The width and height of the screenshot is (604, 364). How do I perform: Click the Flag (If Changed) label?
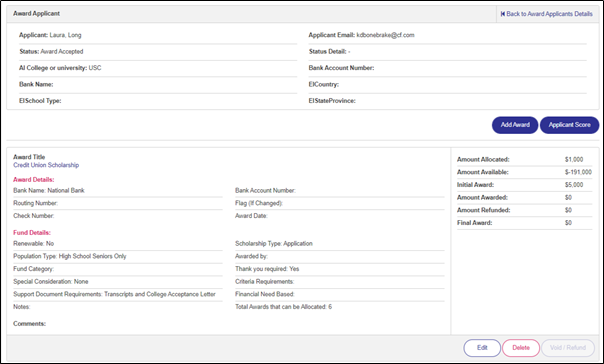(259, 203)
